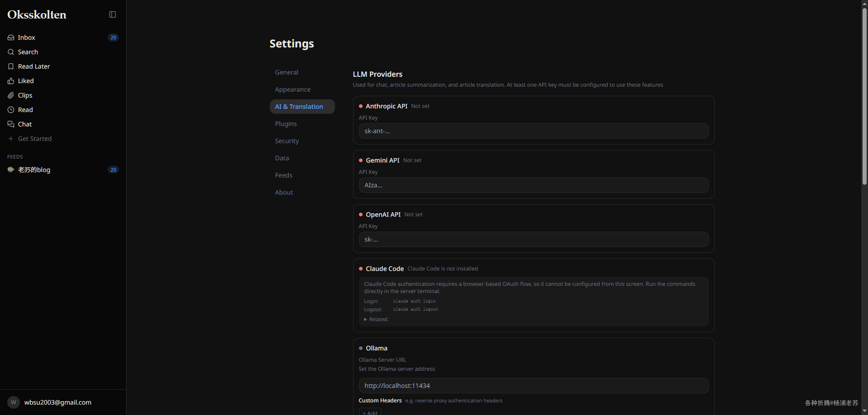Click Get Started in sidebar

pos(63,139)
